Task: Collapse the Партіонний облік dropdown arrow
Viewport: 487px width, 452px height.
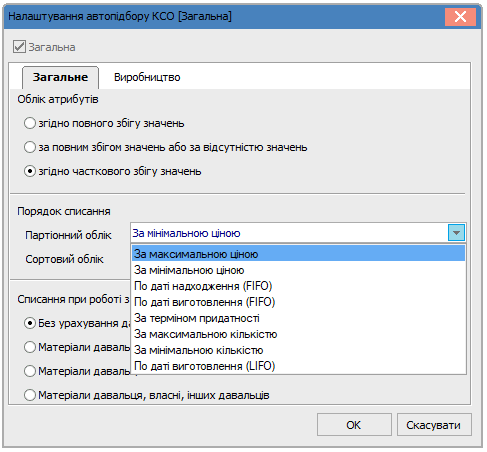Action: pos(456,233)
